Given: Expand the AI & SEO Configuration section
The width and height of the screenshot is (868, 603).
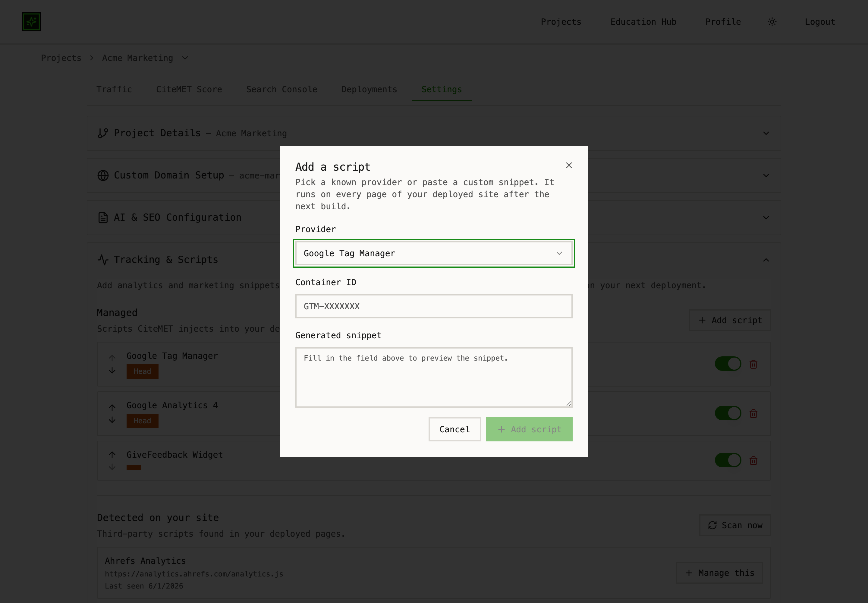Looking at the screenshot, I should (x=766, y=218).
